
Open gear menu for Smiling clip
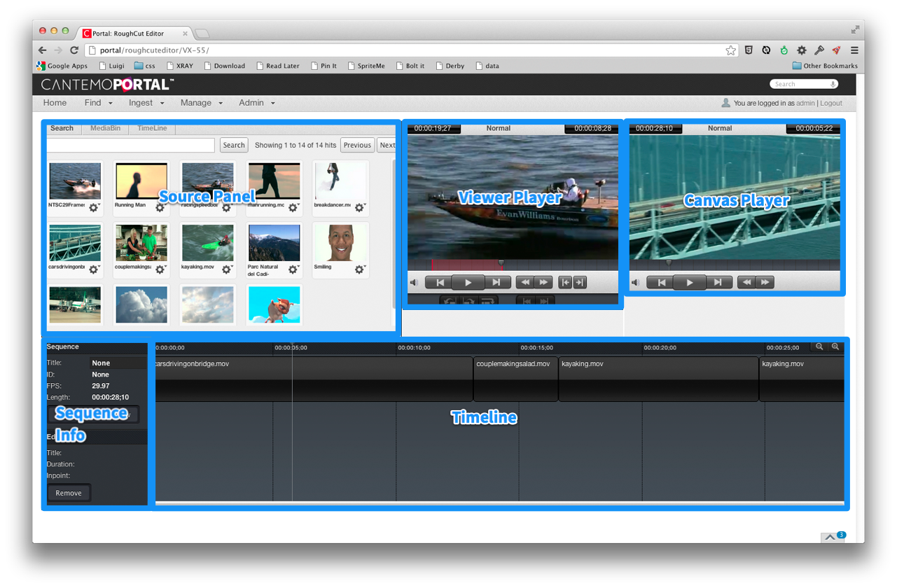pos(360,269)
